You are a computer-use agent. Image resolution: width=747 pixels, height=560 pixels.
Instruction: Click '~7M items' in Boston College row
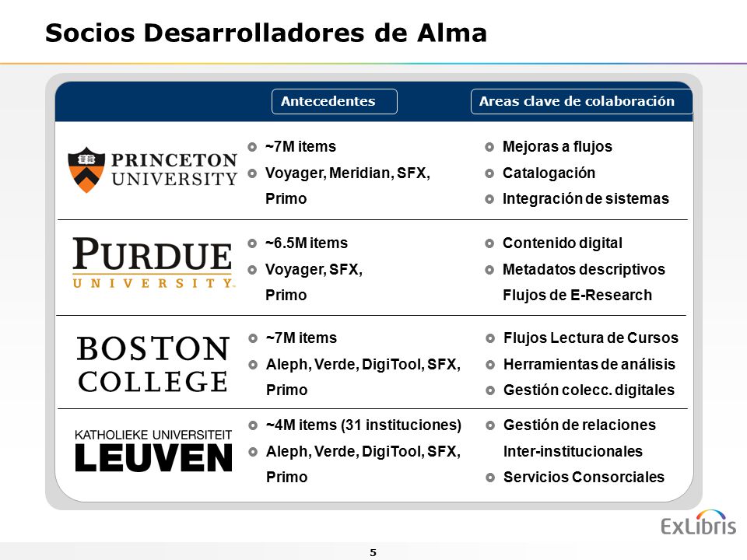pos(302,338)
